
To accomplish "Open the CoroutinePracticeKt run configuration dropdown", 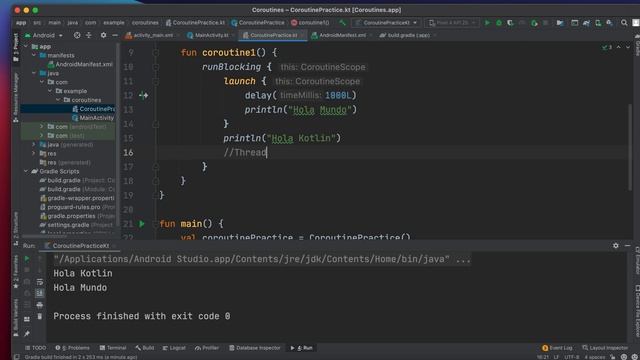I will click(x=386, y=23).
